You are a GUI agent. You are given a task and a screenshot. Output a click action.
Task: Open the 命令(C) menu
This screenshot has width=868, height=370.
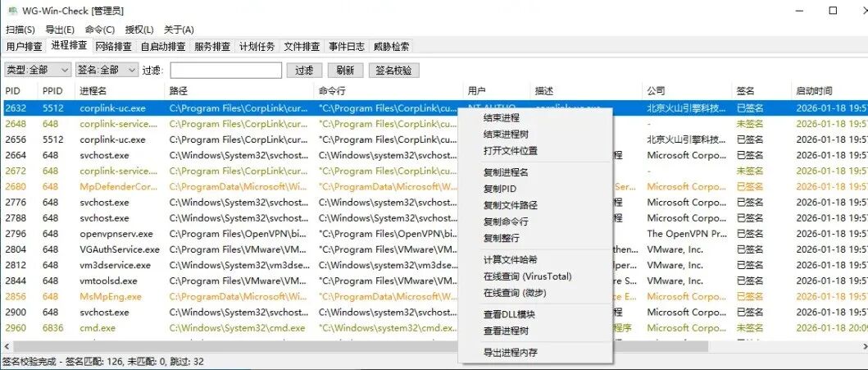point(100,30)
